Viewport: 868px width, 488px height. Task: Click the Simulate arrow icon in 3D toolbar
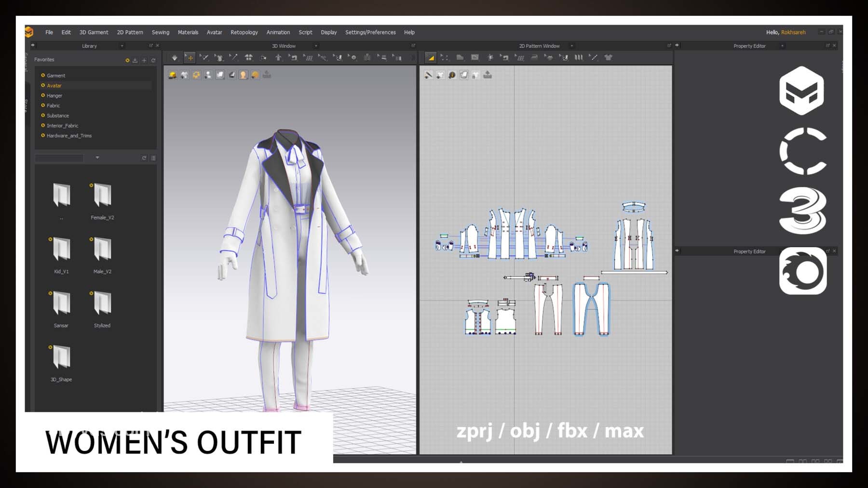[x=175, y=58]
